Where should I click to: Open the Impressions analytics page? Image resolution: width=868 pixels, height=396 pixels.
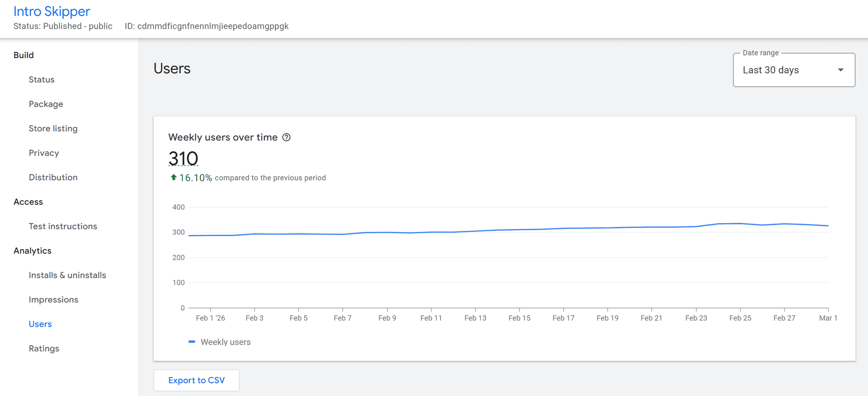coord(53,299)
